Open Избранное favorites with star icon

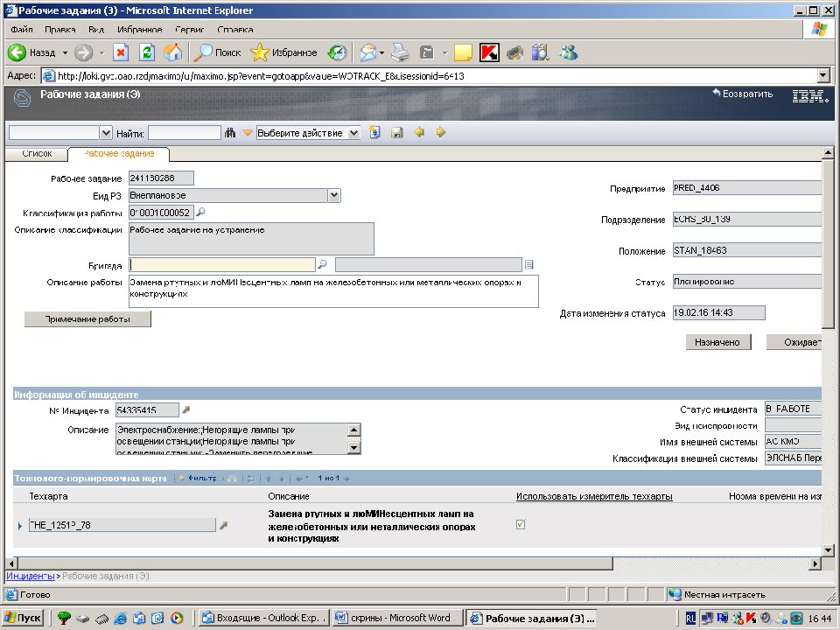click(x=283, y=52)
